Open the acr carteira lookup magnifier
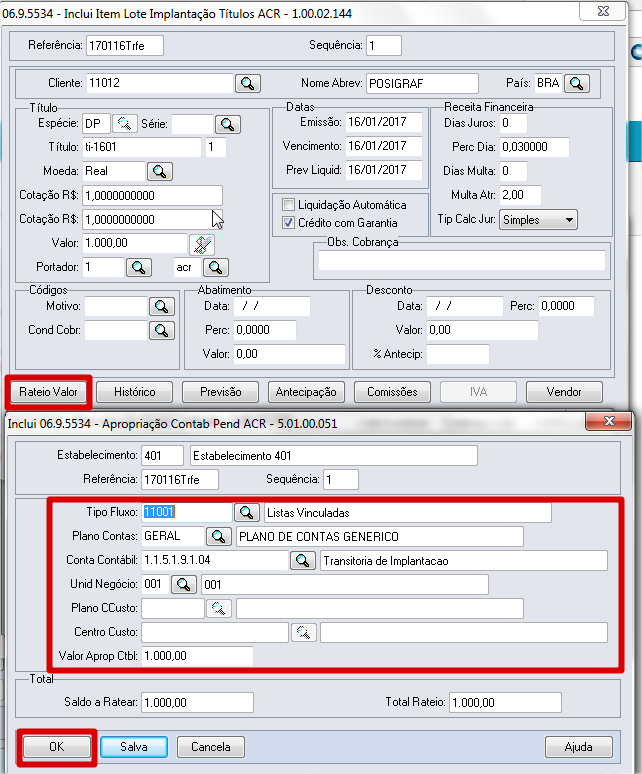This screenshot has width=642, height=774. 216,268
